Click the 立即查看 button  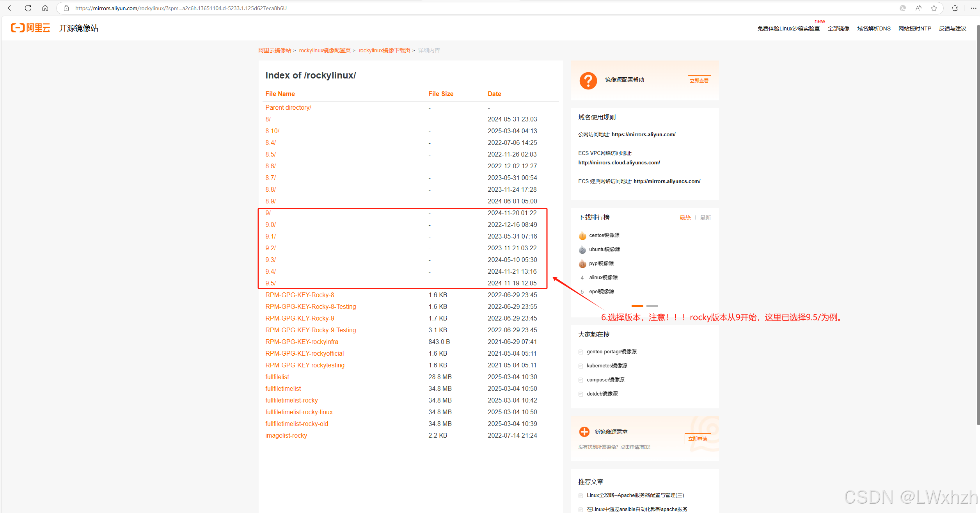point(699,81)
